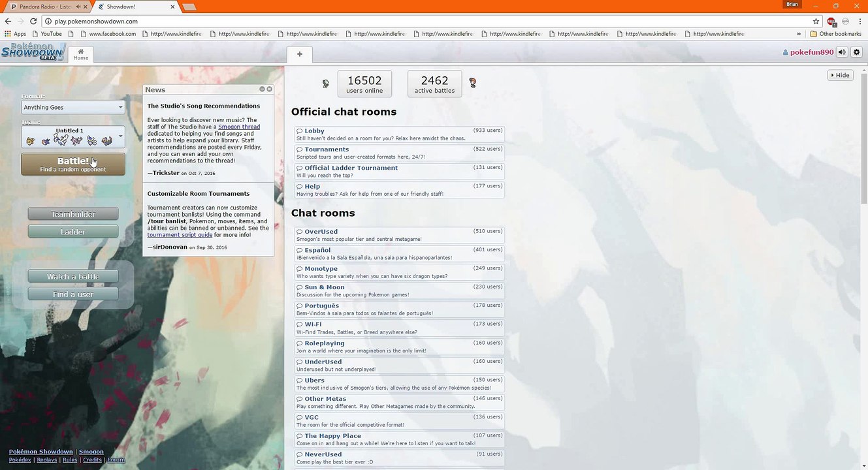868x470 pixels.
Task: Open the Smogon thread link in News
Action: [239, 127]
